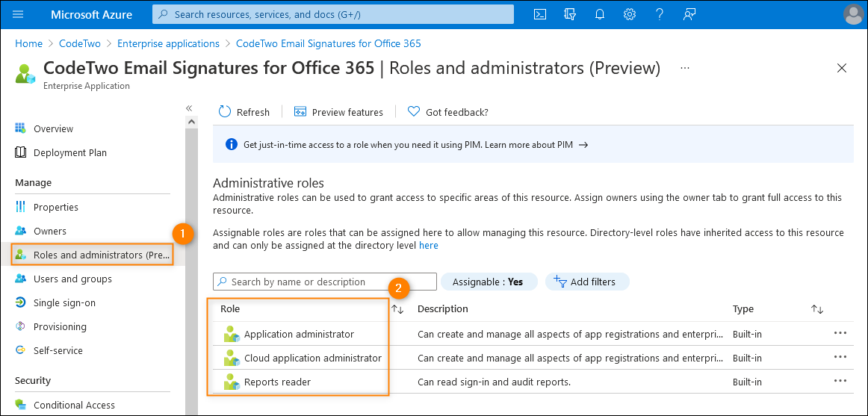The height and width of the screenshot is (416, 868).
Task: Click the enterprise application icon beside title
Action: coord(26,74)
